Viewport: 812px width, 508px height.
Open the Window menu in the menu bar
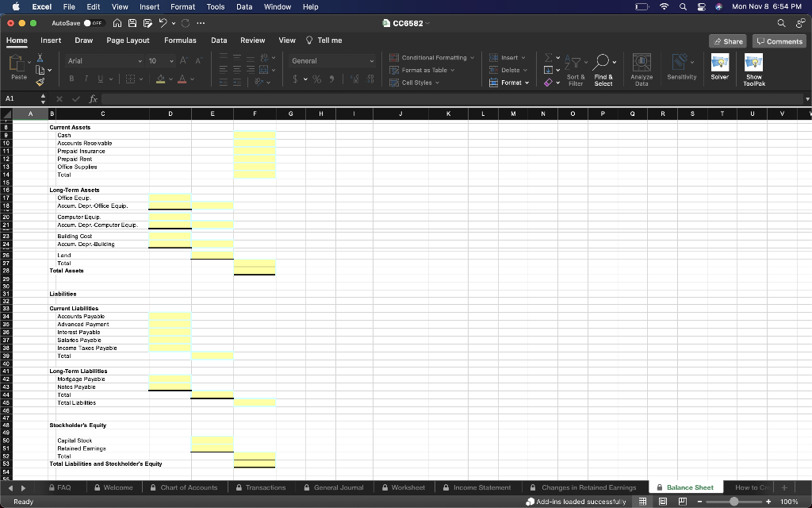(277, 6)
